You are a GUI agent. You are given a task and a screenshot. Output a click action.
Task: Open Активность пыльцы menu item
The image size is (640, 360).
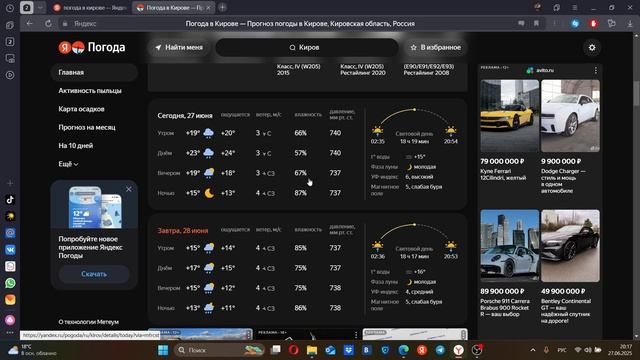[x=90, y=91]
